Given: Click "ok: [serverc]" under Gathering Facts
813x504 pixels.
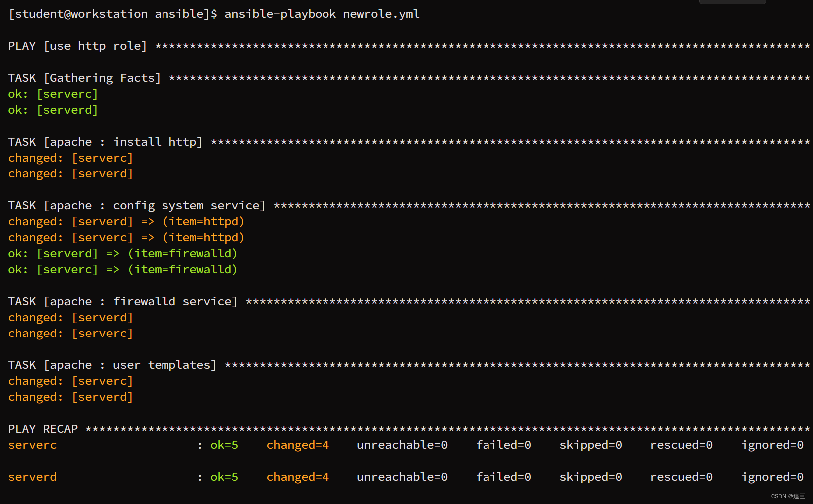Looking at the screenshot, I should click(53, 94).
